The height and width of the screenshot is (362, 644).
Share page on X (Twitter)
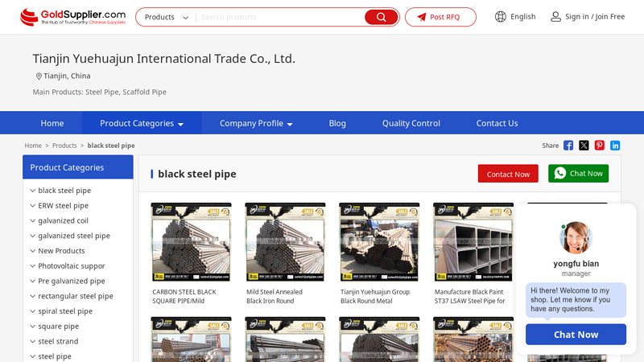(584, 146)
